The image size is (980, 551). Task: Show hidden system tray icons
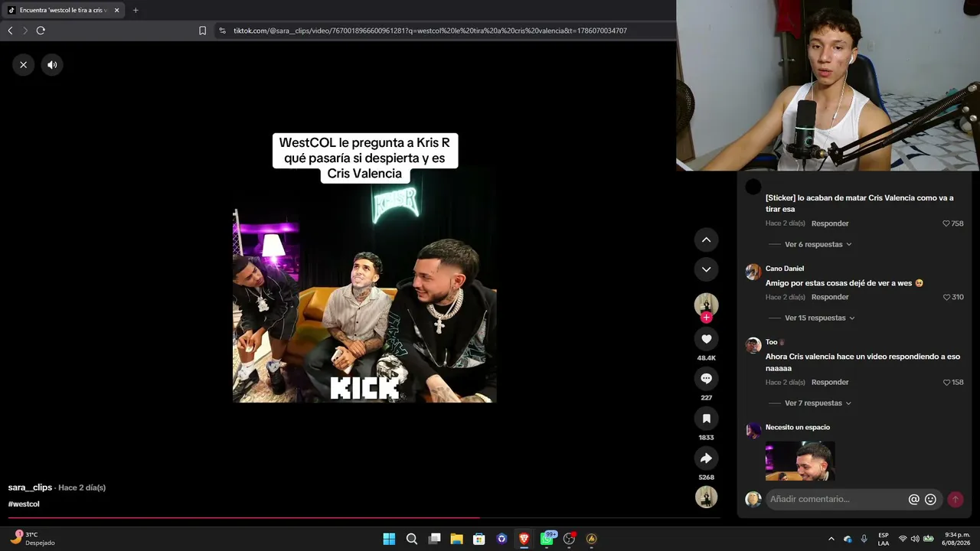tap(831, 539)
